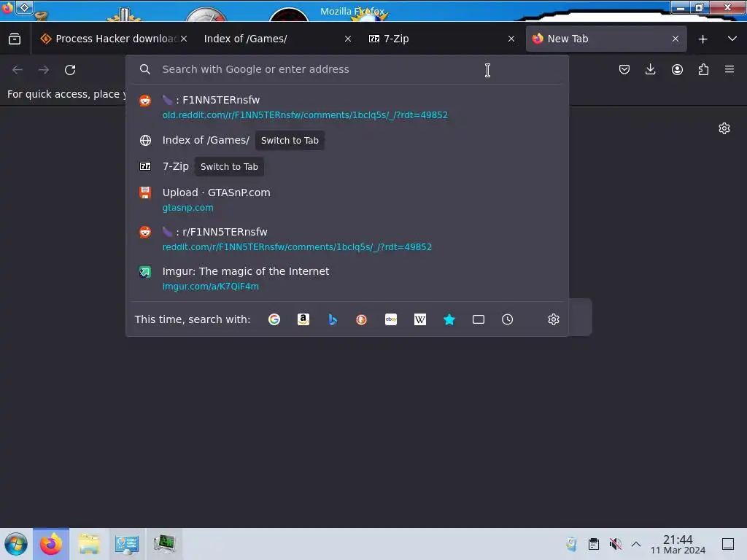Image resolution: width=747 pixels, height=560 pixels.
Task: Open Imgur: The magic of the Internet
Action: point(347,279)
